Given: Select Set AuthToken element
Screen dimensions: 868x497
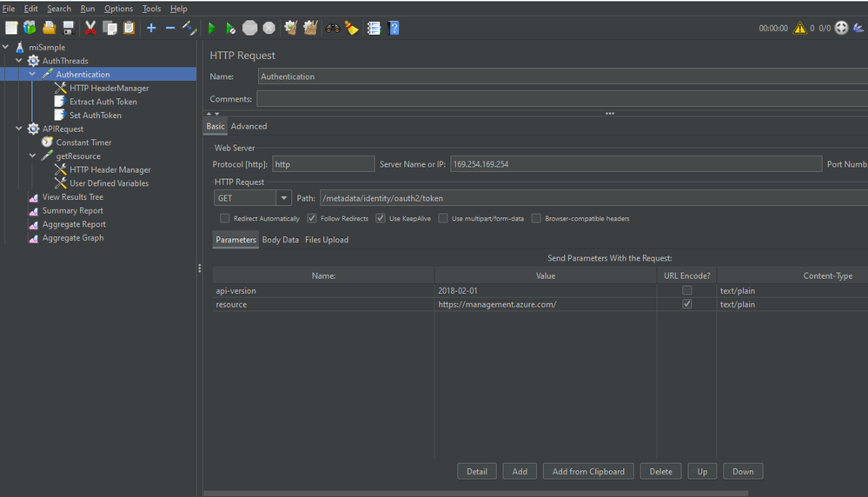Looking at the screenshot, I should [96, 115].
